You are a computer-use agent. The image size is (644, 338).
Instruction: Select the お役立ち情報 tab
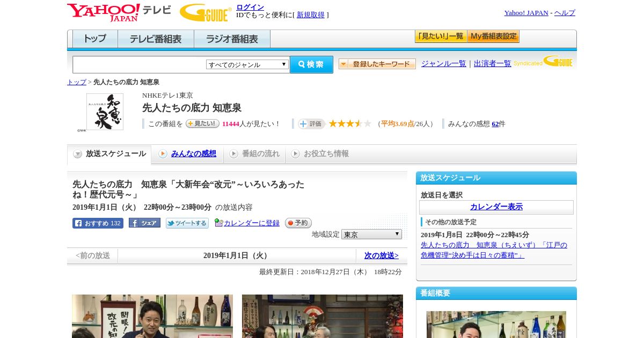click(x=320, y=154)
